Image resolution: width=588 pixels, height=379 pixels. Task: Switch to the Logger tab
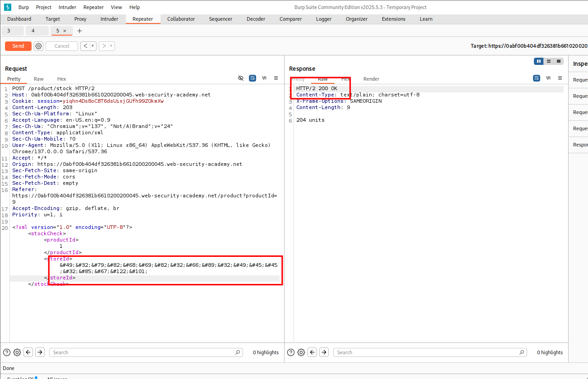point(324,19)
